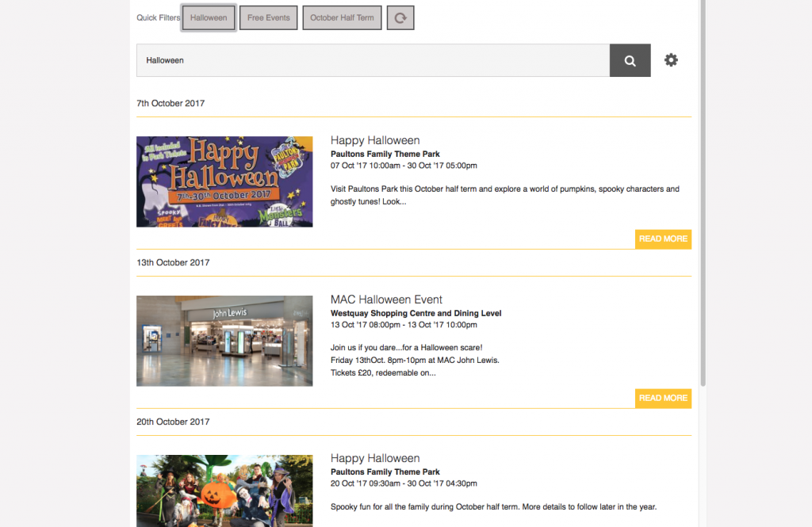The height and width of the screenshot is (527, 812).
Task: Click Paultons Family Theme Park under 07 Oct event
Action: point(385,155)
